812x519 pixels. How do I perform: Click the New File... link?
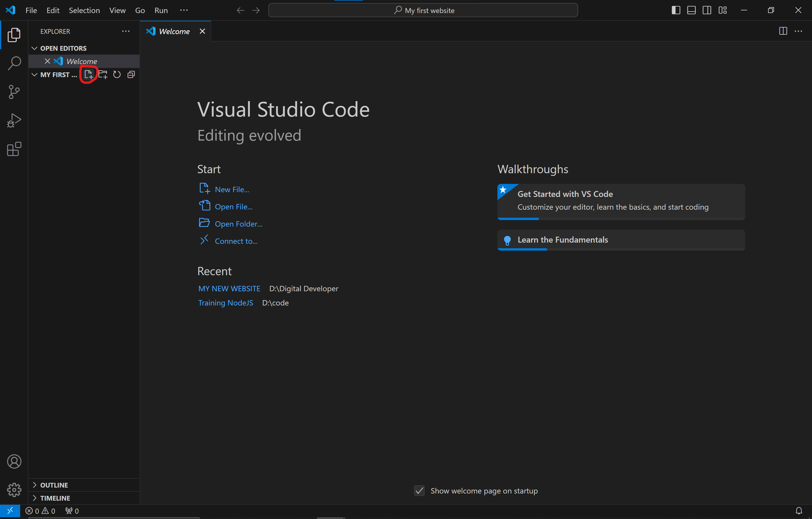(x=232, y=190)
